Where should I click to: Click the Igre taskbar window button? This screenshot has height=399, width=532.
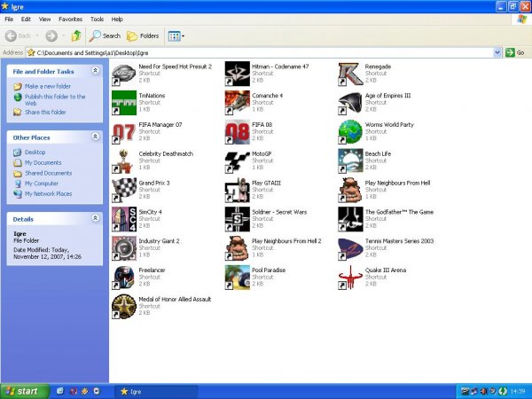tap(156, 392)
